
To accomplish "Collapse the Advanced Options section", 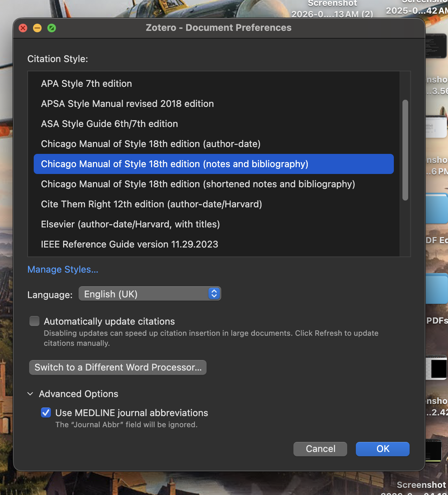I will pyautogui.click(x=30, y=394).
